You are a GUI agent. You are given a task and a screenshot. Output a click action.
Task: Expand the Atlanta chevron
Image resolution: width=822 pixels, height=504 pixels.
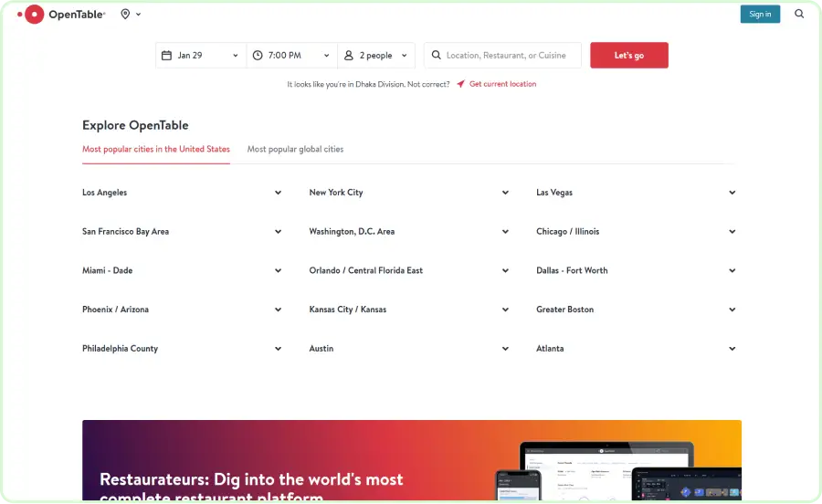[x=732, y=349]
